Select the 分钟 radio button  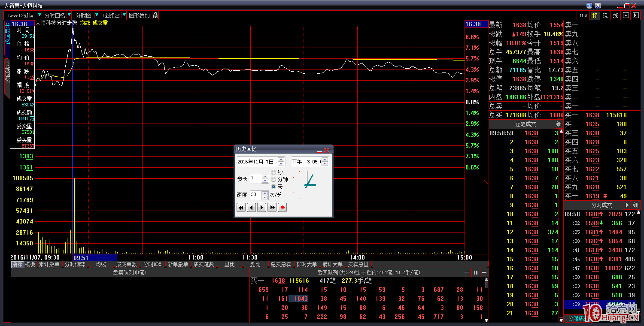pos(273,179)
